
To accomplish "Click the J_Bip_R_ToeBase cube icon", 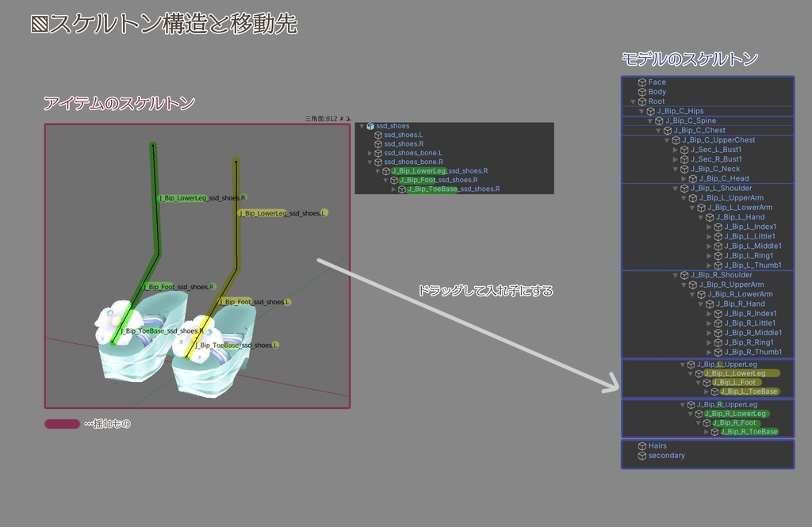I will [714, 432].
